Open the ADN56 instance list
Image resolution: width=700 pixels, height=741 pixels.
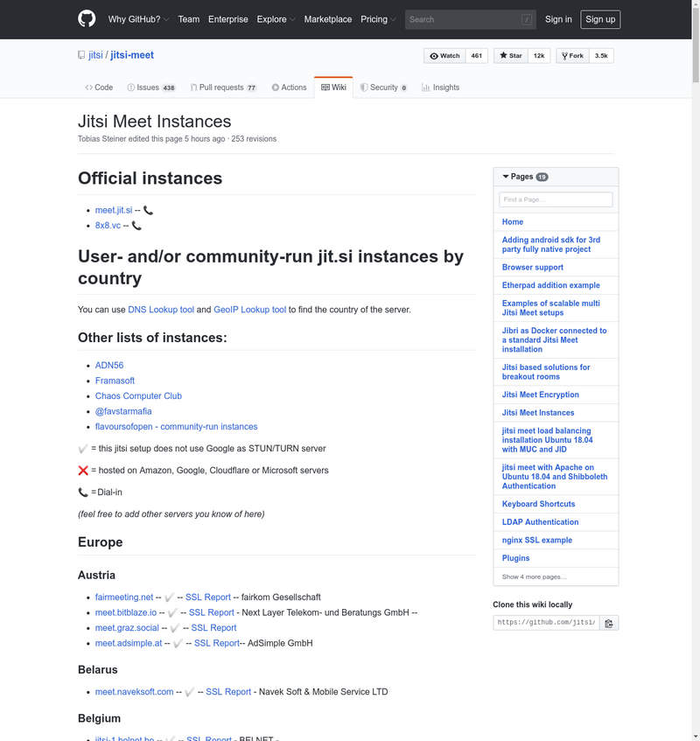click(109, 366)
